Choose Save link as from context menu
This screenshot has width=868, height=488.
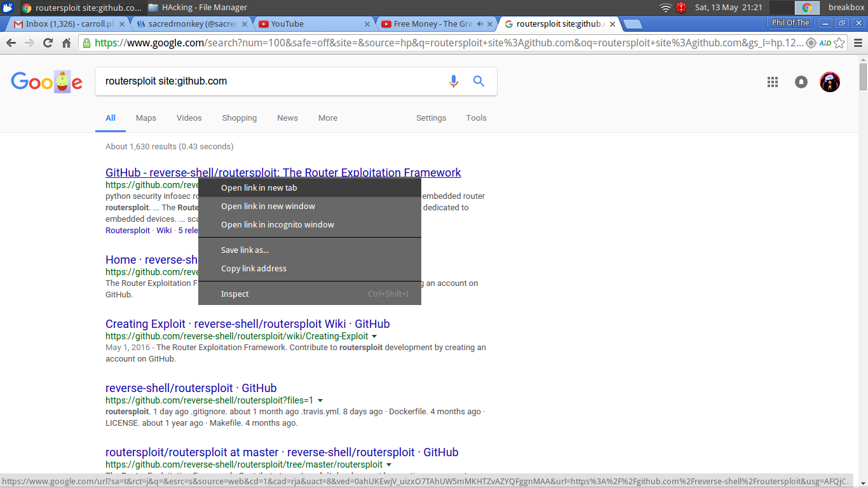coord(309,250)
